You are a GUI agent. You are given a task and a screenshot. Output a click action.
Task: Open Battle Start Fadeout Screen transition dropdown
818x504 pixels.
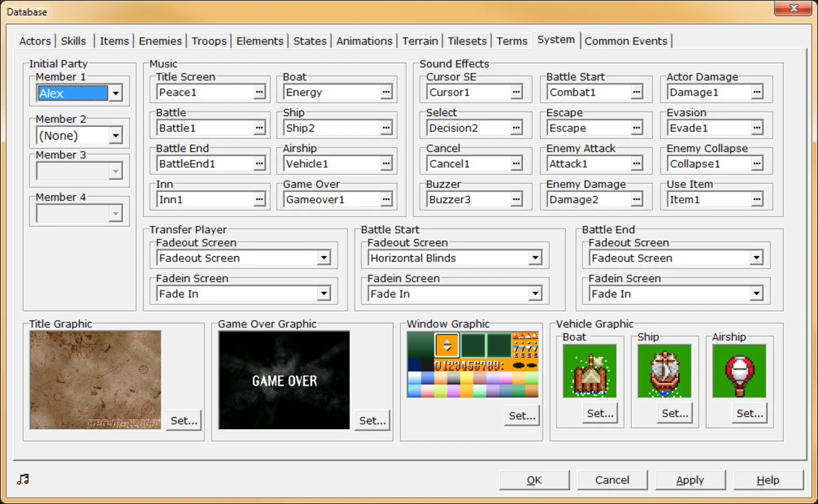[x=535, y=258]
